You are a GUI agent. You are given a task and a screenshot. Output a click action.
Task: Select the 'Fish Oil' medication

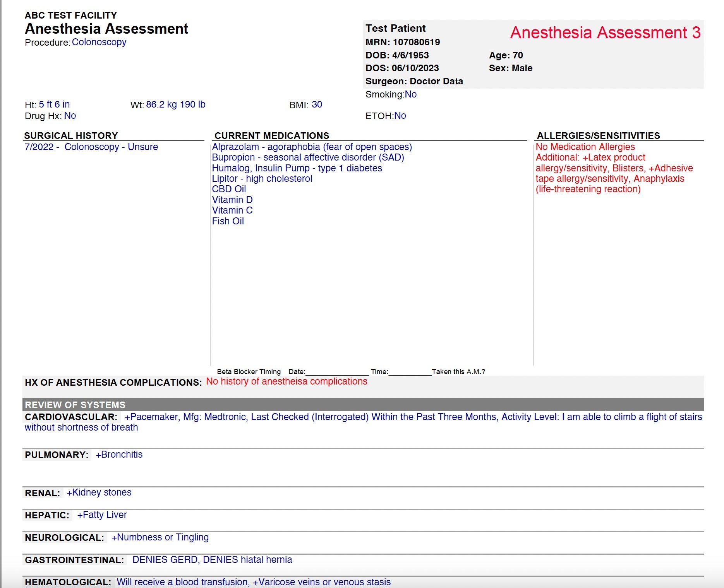(228, 221)
